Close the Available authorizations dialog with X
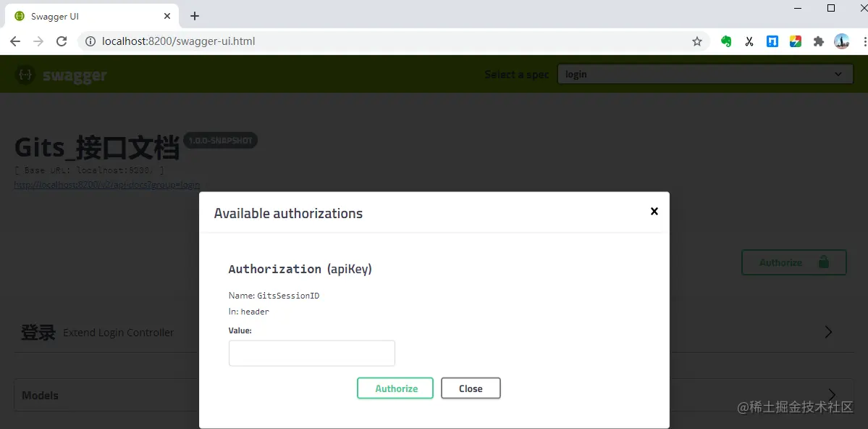 coord(654,211)
